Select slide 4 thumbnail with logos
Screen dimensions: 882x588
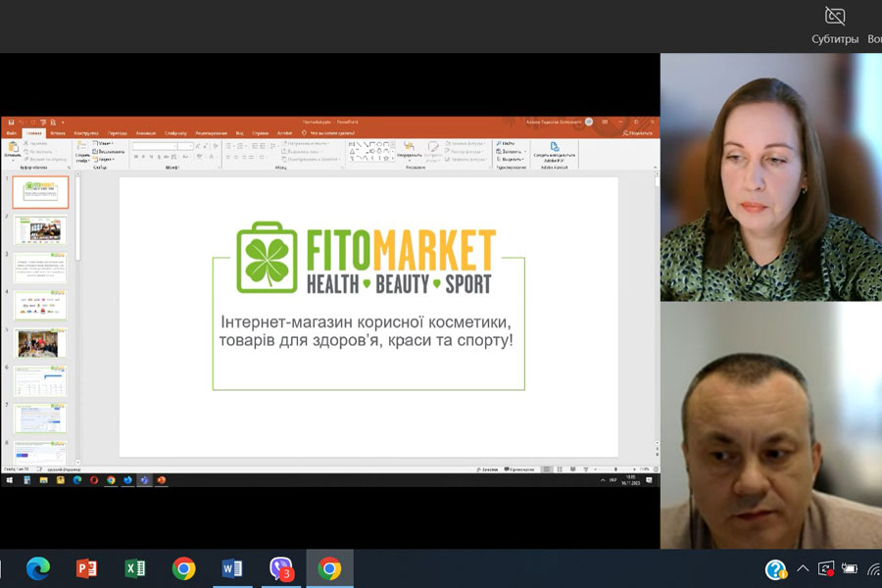coord(40,306)
